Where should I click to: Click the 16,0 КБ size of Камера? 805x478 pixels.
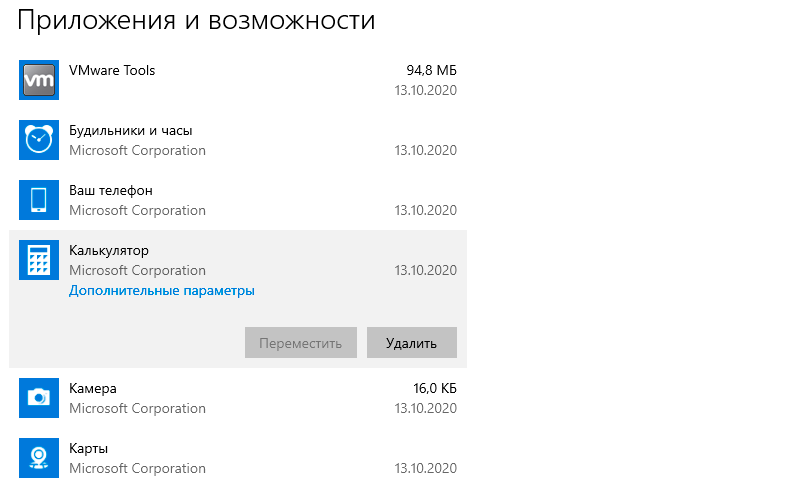[x=433, y=388]
